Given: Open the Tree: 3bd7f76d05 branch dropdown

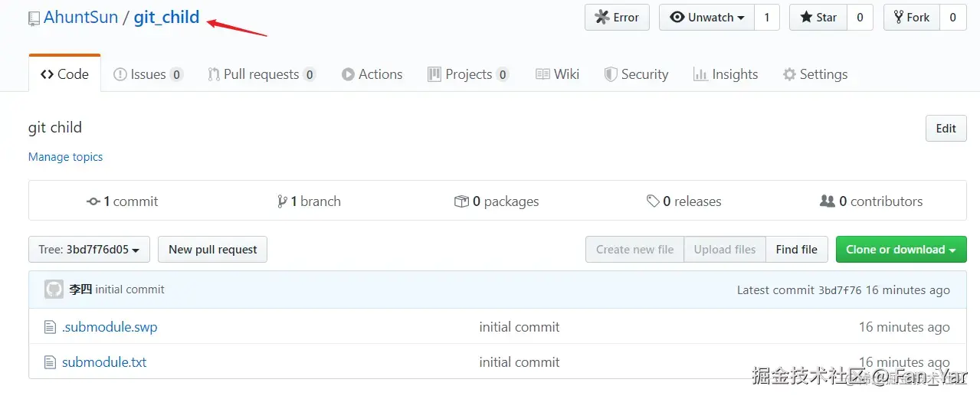Looking at the screenshot, I should (x=89, y=250).
